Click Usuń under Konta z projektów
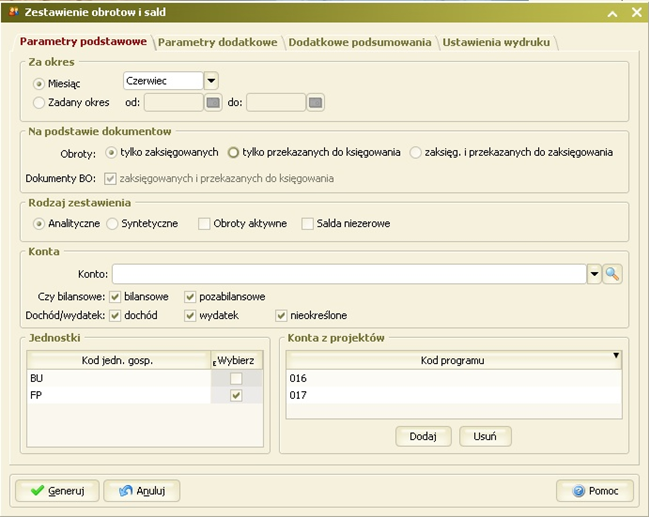The image size is (649, 517). pos(485,436)
